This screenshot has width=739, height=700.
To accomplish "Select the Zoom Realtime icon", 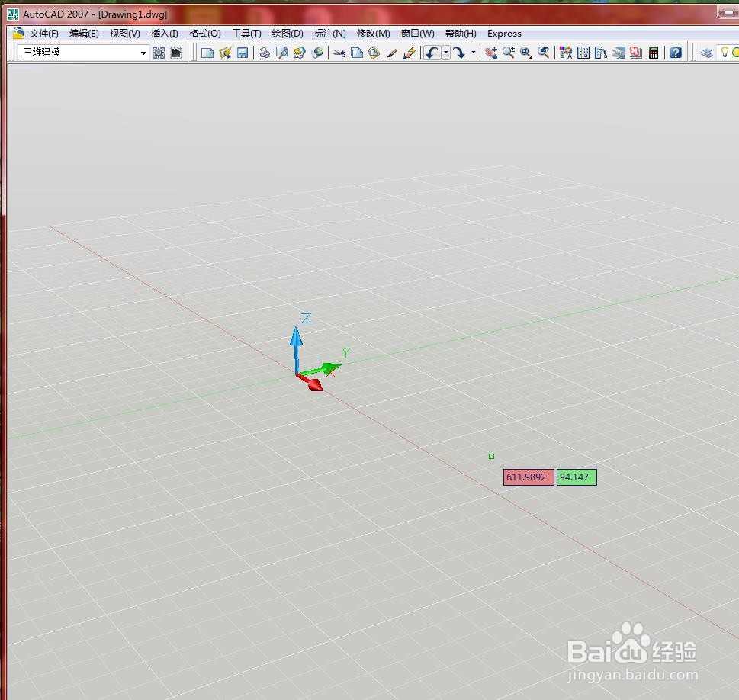I will point(508,53).
